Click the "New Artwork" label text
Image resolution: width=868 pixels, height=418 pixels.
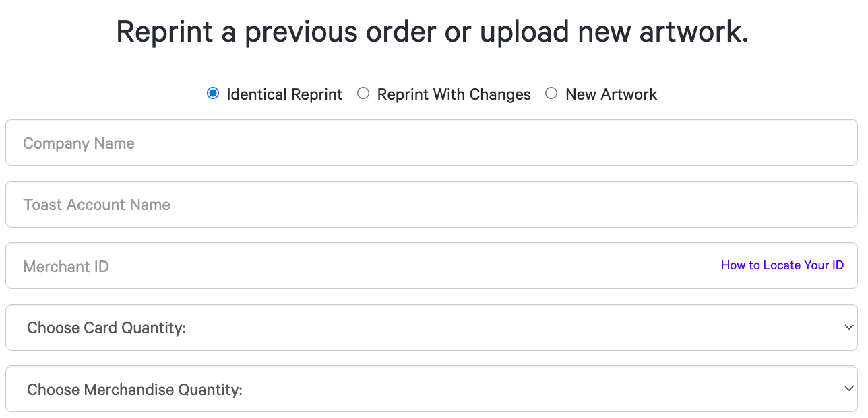coord(611,94)
